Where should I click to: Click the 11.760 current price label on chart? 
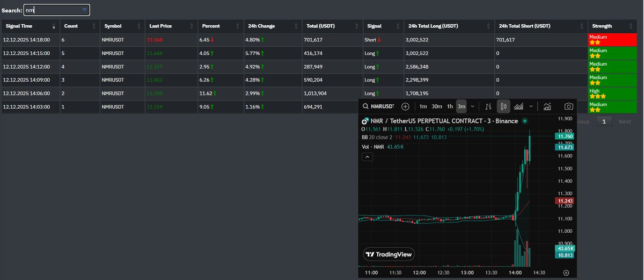pyautogui.click(x=565, y=137)
